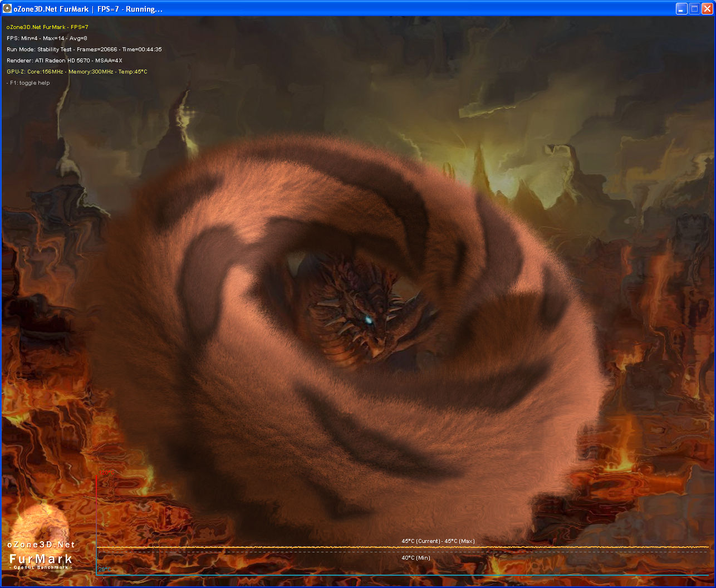Click the yellow 'oZone3D.Net FurMark - FPS=7' overlay line
716x588 pixels.
tap(47, 27)
